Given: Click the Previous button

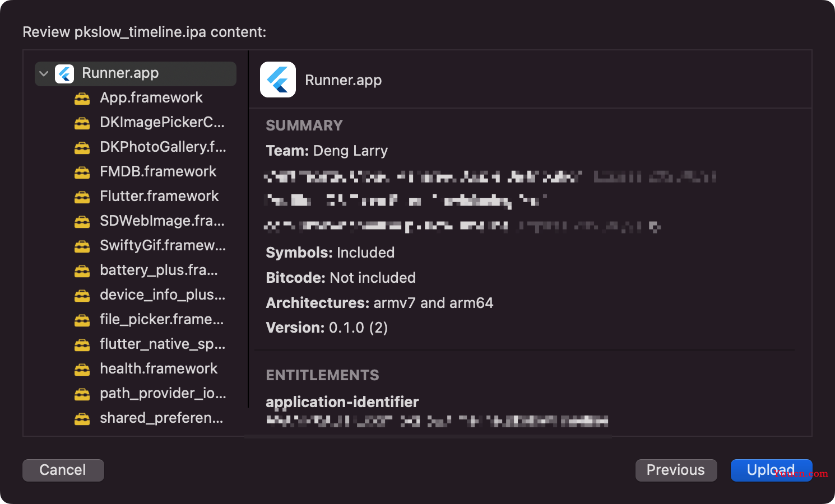Looking at the screenshot, I should 676,470.
